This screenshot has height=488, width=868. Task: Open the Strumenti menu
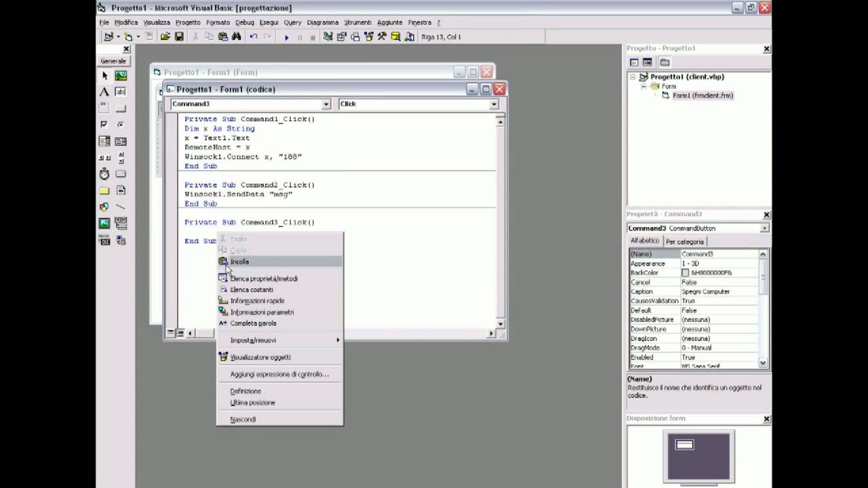click(357, 22)
